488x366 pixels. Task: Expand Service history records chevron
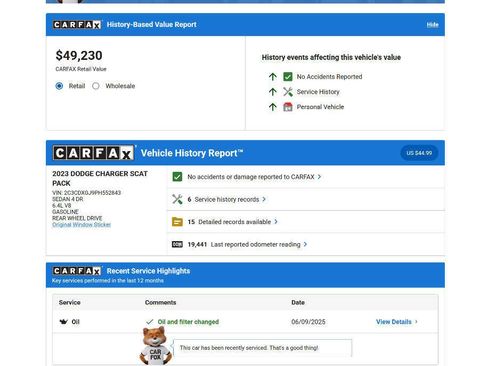[264, 199]
